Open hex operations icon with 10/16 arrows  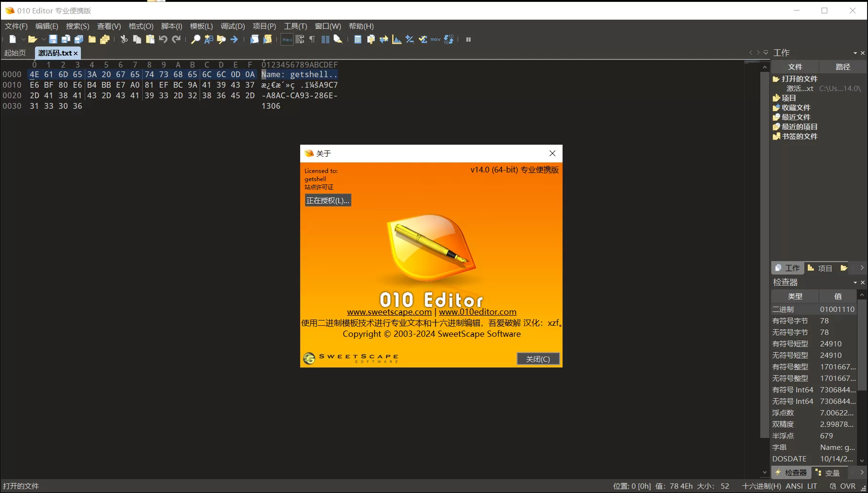[x=449, y=39]
